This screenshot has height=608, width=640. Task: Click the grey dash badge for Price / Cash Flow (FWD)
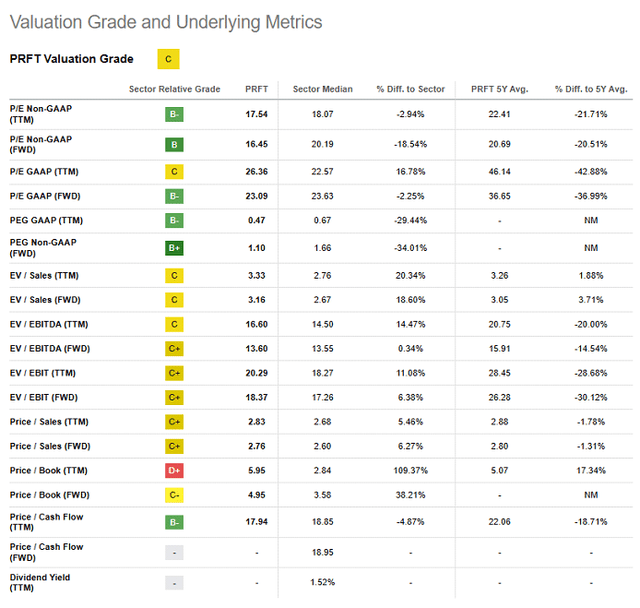tap(174, 553)
